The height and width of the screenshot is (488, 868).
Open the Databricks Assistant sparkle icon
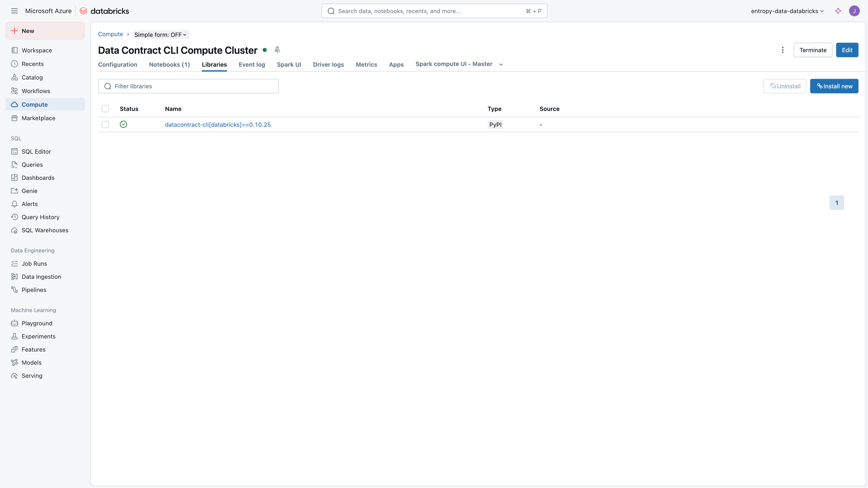(x=838, y=11)
